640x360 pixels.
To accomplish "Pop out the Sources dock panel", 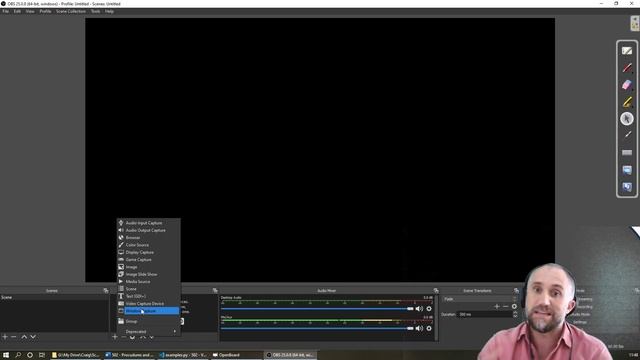I will pyautogui.click(x=215, y=291).
